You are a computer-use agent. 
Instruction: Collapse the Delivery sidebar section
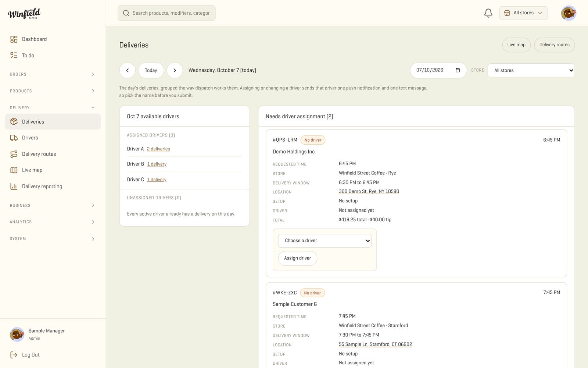pyautogui.click(x=53, y=108)
